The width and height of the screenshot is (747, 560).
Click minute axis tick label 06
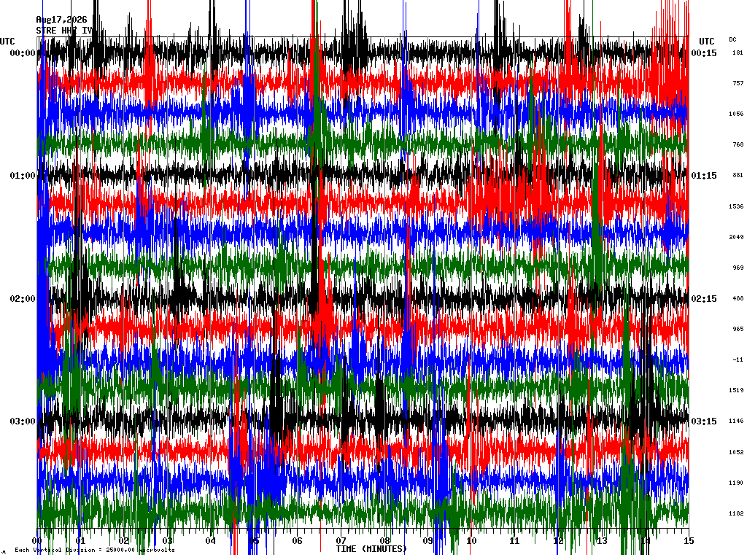(298, 540)
